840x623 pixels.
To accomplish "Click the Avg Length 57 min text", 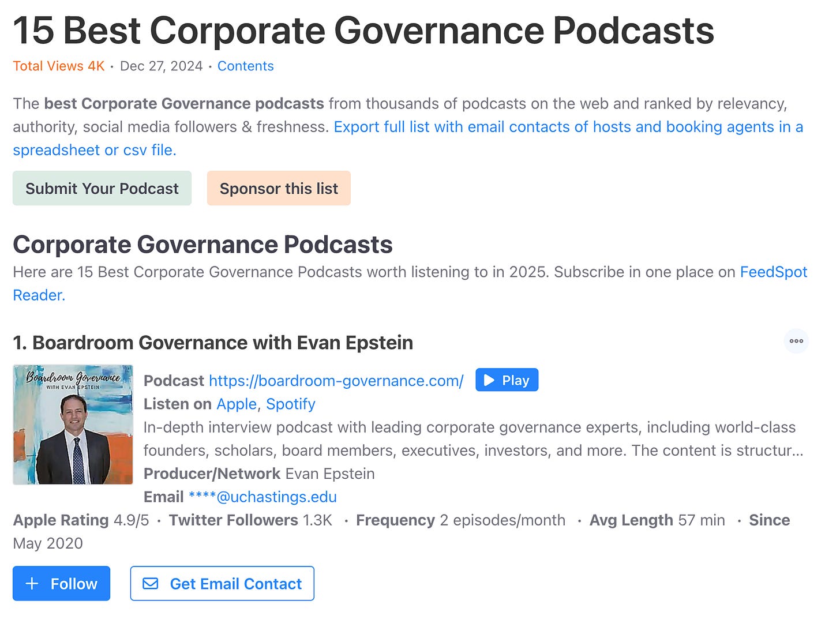I will tap(657, 520).
